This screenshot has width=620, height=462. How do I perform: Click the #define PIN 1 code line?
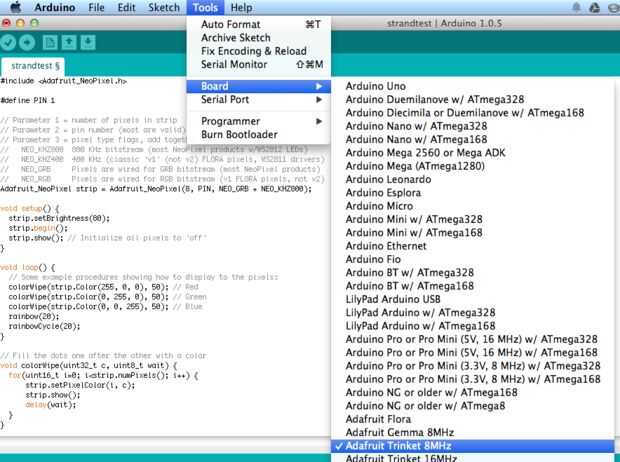28,100
